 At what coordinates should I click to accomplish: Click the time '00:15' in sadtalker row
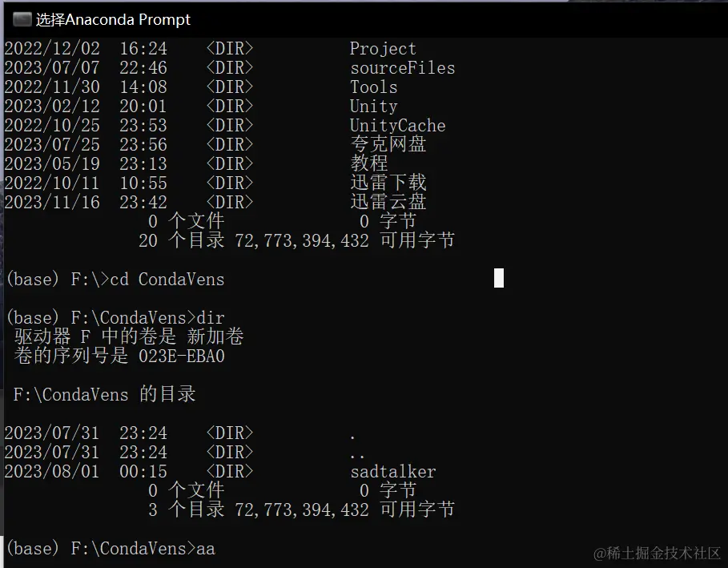pos(143,472)
